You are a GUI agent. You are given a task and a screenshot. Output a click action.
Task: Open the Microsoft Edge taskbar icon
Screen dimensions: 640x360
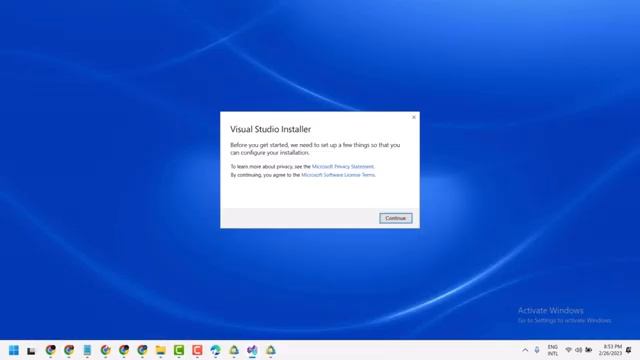click(x=216, y=350)
